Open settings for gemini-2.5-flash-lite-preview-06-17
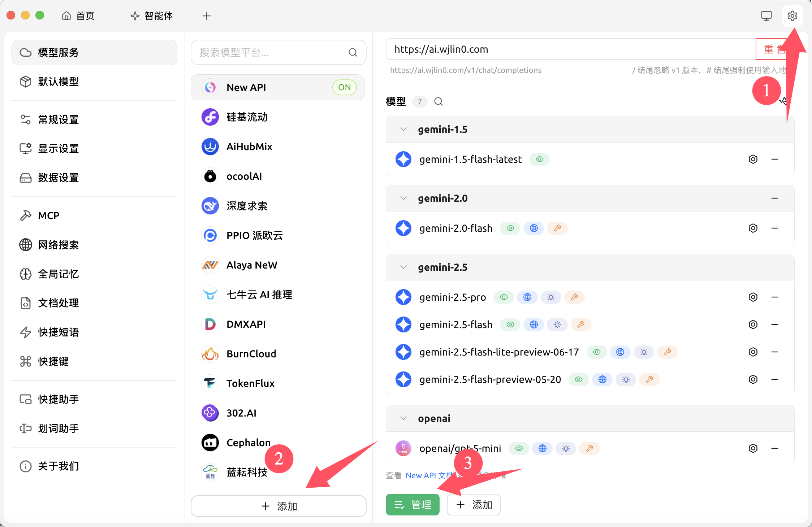This screenshot has width=812, height=527. pyautogui.click(x=753, y=352)
